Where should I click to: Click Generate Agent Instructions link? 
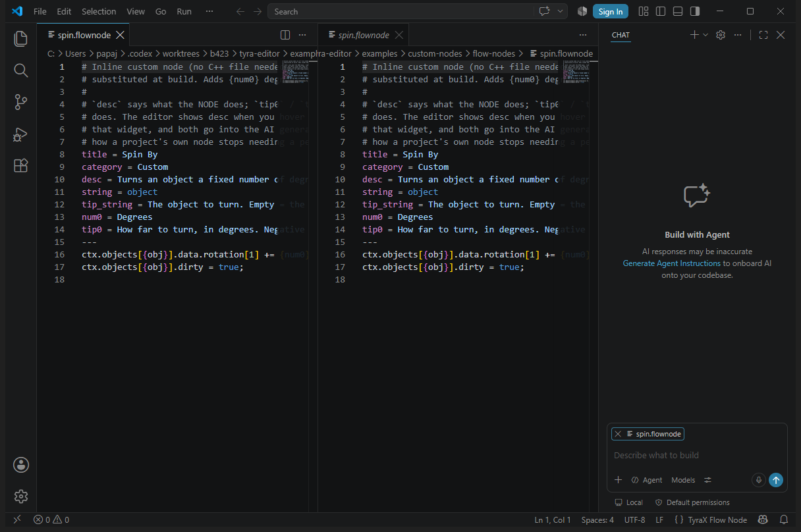coord(672,263)
